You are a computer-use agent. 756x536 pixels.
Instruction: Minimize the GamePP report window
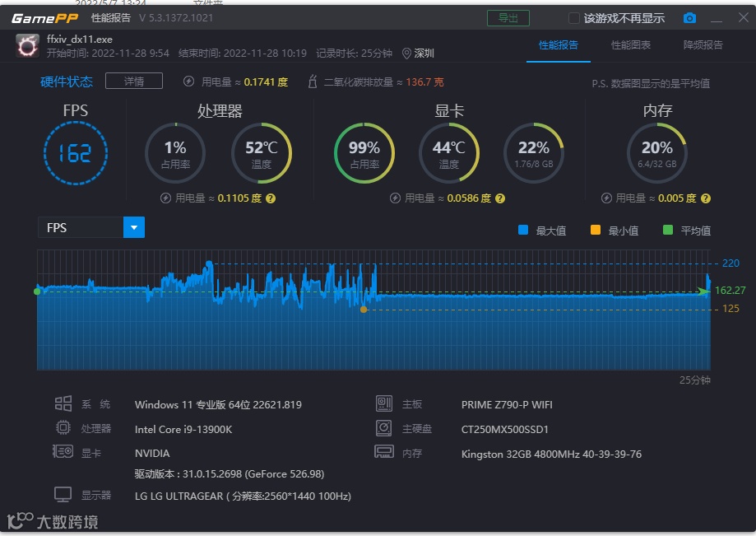pyautogui.click(x=717, y=18)
